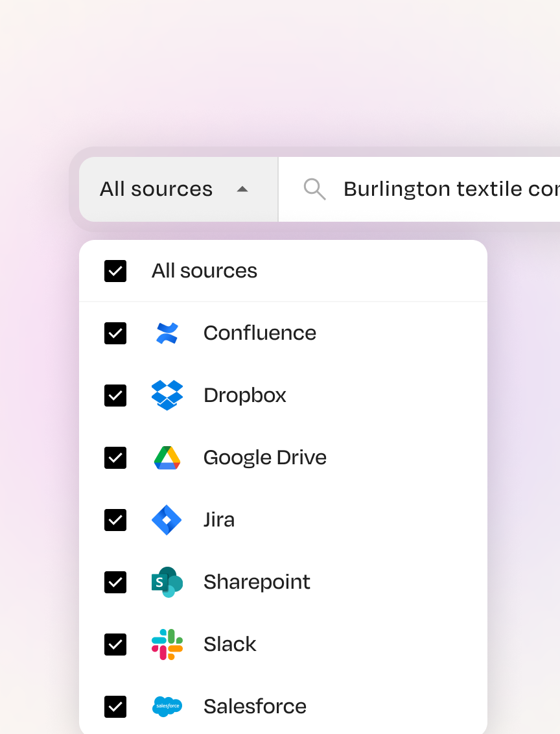Select the Google Drive label
Image resolution: width=560 pixels, height=734 pixels.
pos(265,458)
